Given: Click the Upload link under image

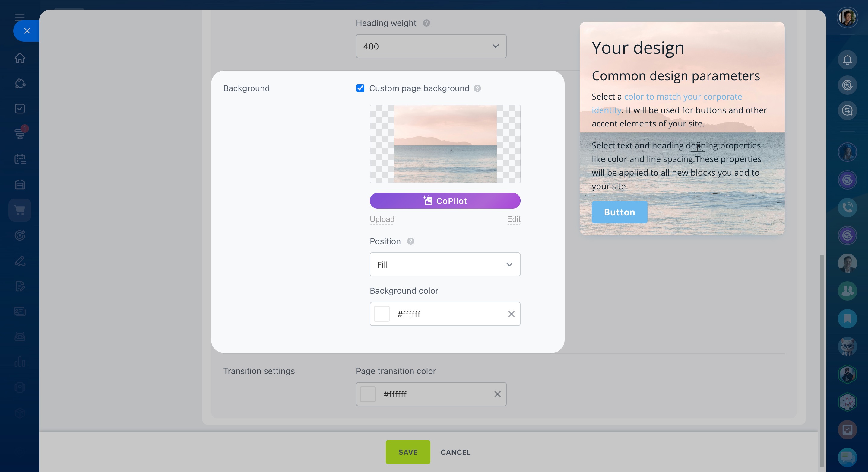Looking at the screenshot, I should [x=382, y=219].
